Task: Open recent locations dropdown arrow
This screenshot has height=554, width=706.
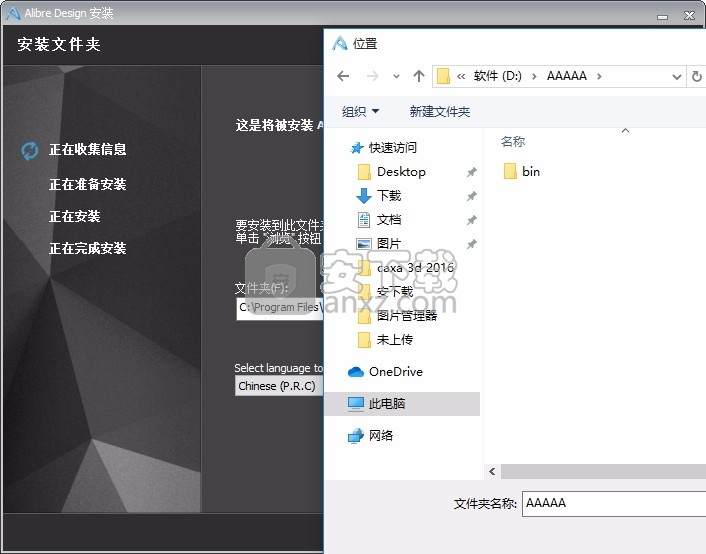Action: click(x=396, y=77)
